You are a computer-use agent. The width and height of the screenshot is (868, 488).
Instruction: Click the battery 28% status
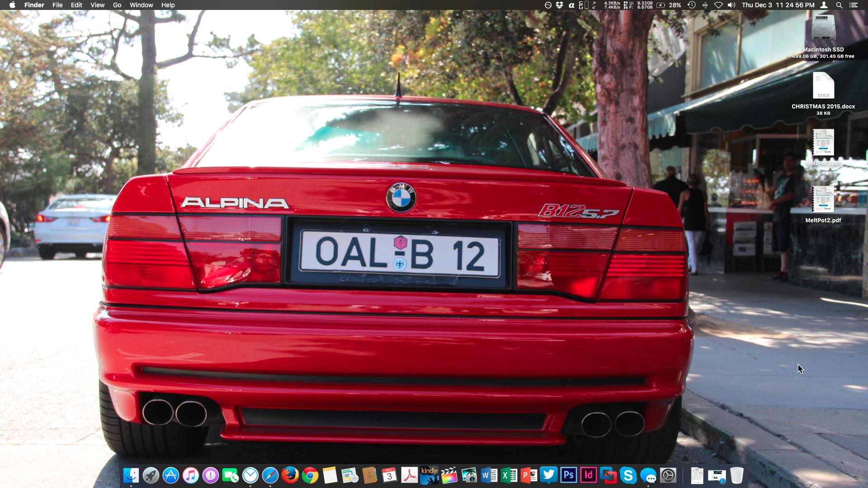(x=669, y=5)
